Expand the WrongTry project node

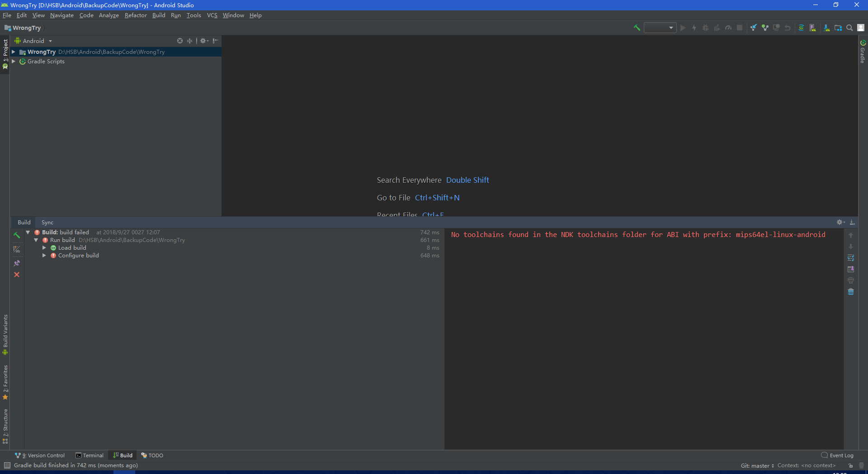pyautogui.click(x=14, y=52)
